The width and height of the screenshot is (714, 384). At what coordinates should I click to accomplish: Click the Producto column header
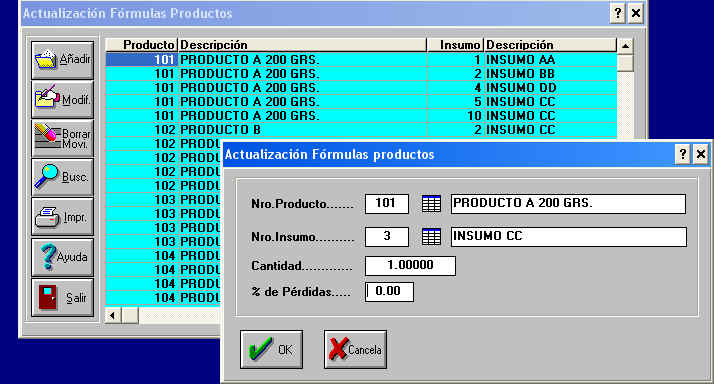coord(141,45)
